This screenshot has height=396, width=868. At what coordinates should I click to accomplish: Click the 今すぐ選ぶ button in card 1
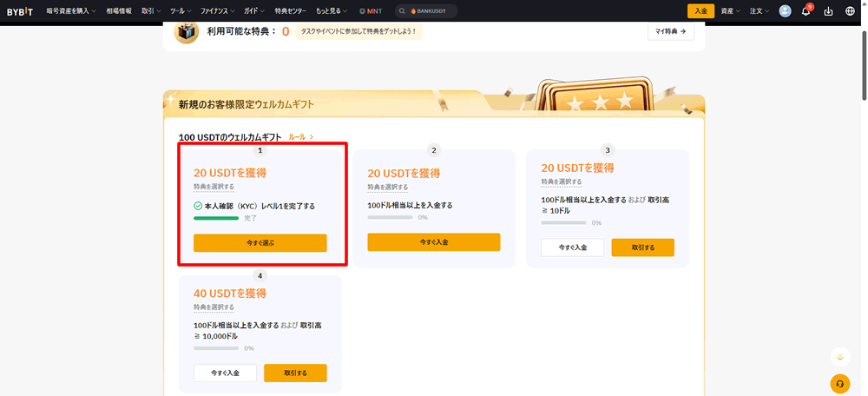pyautogui.click(x=260, y=243)
